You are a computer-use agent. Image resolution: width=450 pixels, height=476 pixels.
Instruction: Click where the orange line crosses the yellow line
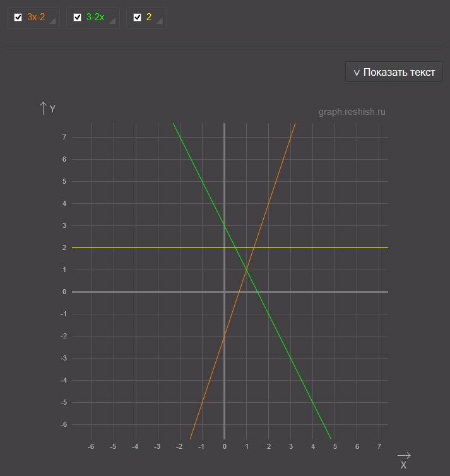(x=254, y=247)
